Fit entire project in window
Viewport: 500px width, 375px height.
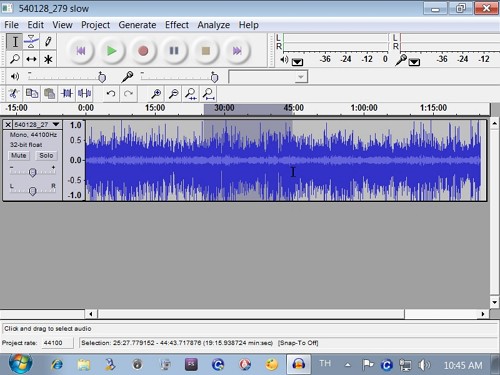tap(209, 94)
